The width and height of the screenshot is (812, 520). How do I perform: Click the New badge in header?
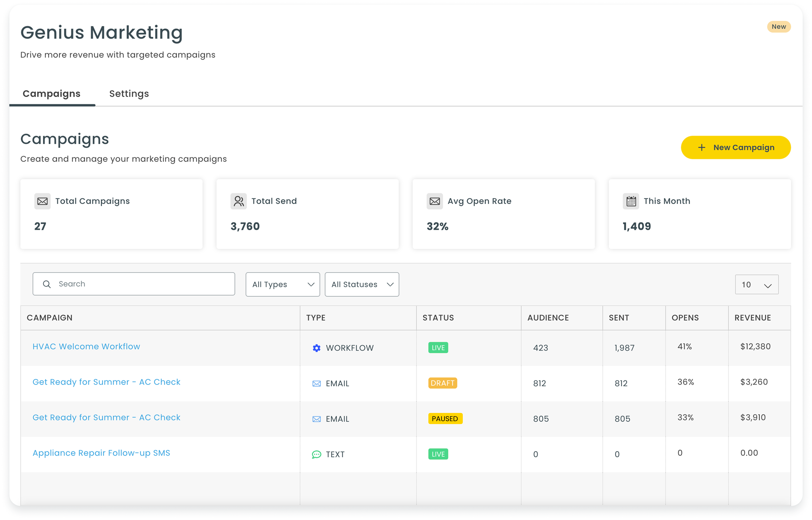pos(778,27)
